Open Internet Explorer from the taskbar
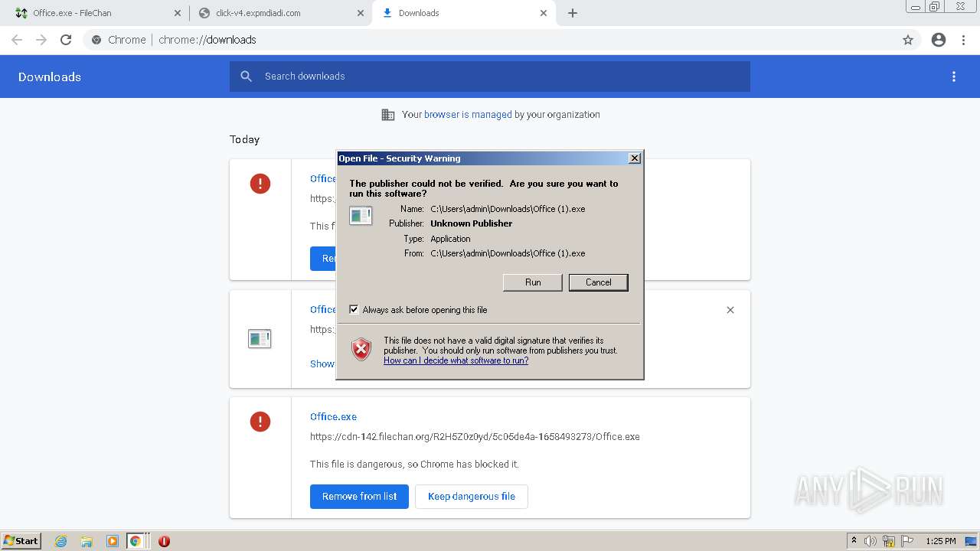The image size is (980, 551). tap(61, 541)
